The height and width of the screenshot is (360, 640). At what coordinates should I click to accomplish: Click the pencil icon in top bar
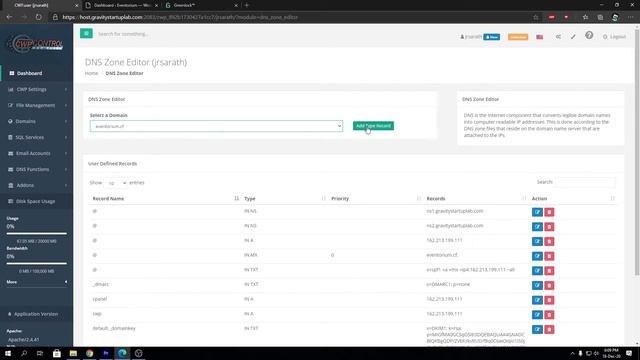click(573, 37)
